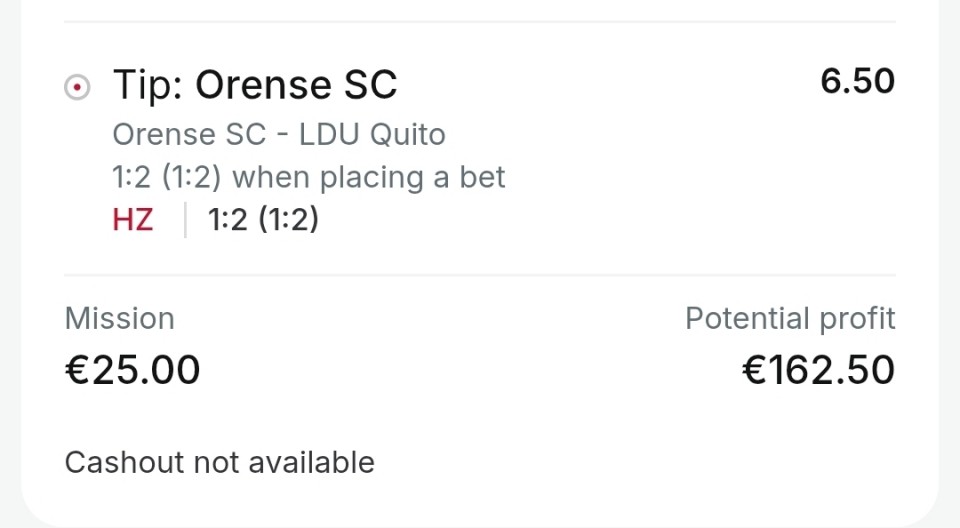960x528 pixels.
Task: Click the red circle icon beside Tip
Action: [76, 88]
